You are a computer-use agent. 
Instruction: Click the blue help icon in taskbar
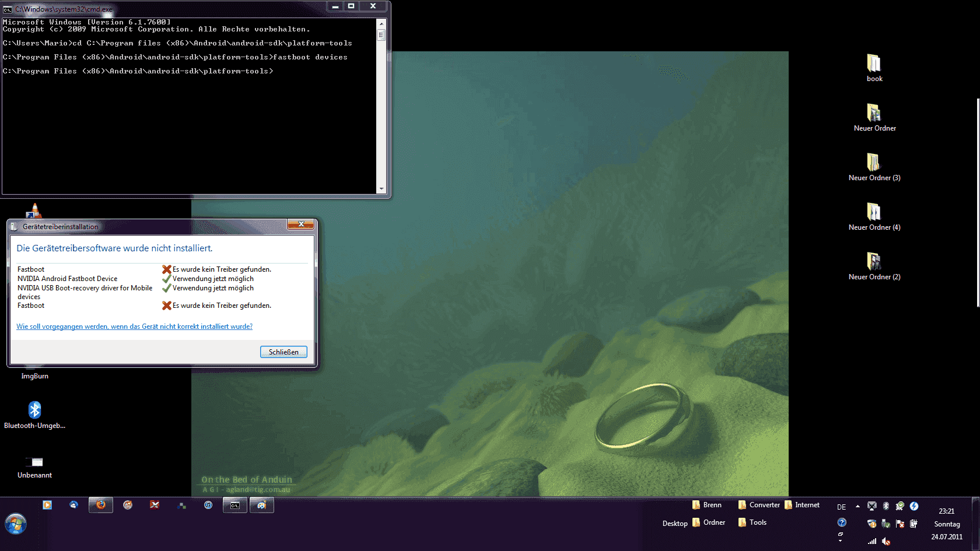pos(842,522)
